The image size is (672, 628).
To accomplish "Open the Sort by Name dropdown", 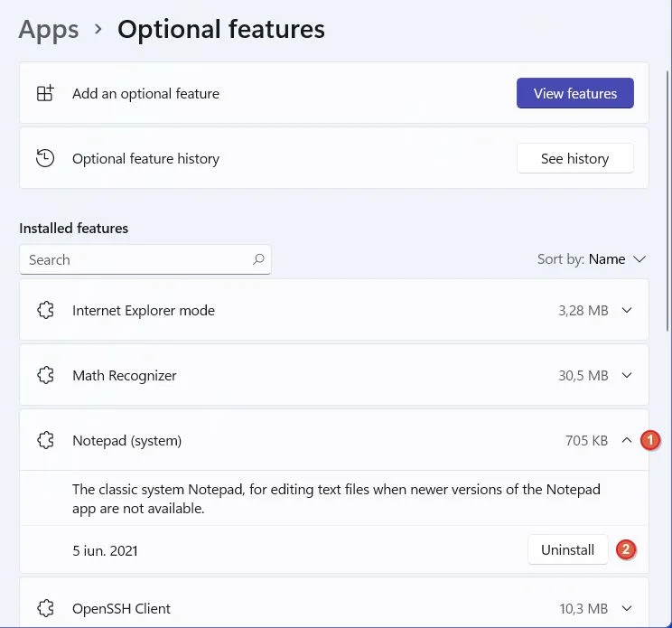I will pos(592,259).
